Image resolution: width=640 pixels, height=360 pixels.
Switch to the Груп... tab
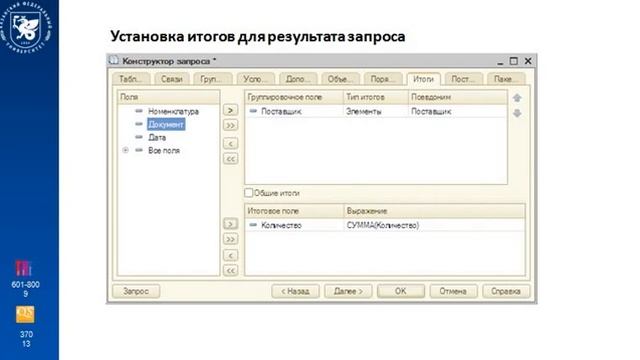[212, 79]
